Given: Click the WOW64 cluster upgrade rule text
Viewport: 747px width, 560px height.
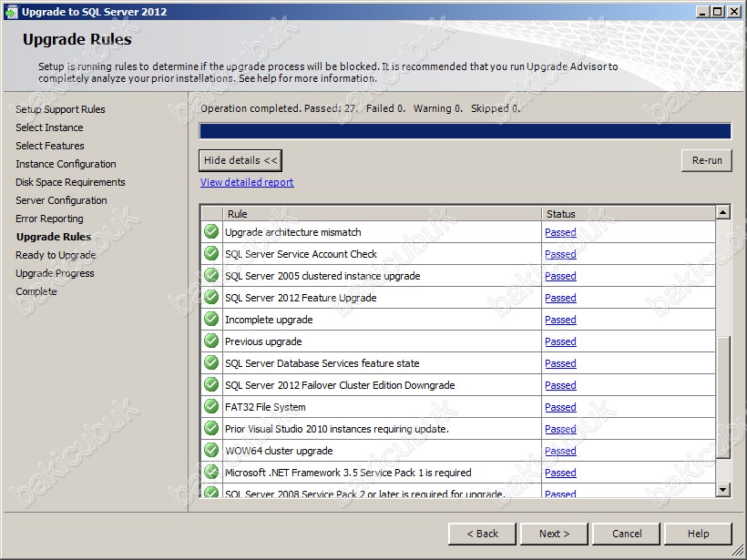Looking at the screenshot, I should coord(279,451).
